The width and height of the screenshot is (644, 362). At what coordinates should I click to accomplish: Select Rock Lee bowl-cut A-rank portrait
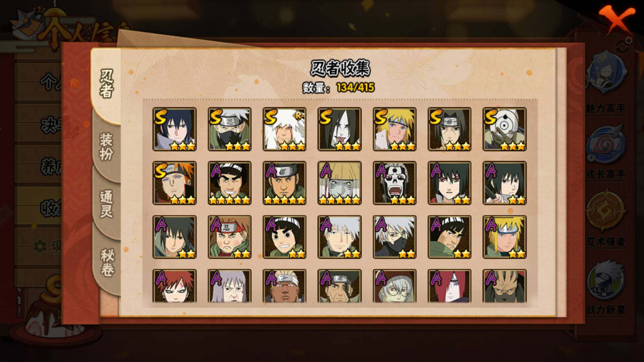point(284,237)
